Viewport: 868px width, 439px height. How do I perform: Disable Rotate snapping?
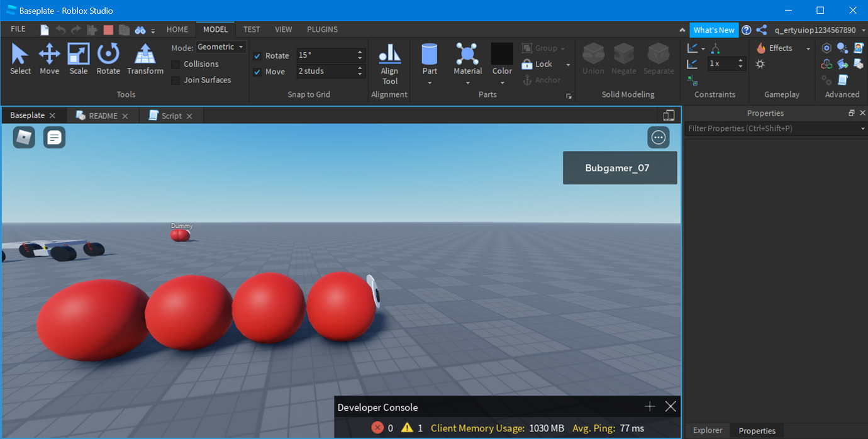pyautogui.click(x=257, y=55)
